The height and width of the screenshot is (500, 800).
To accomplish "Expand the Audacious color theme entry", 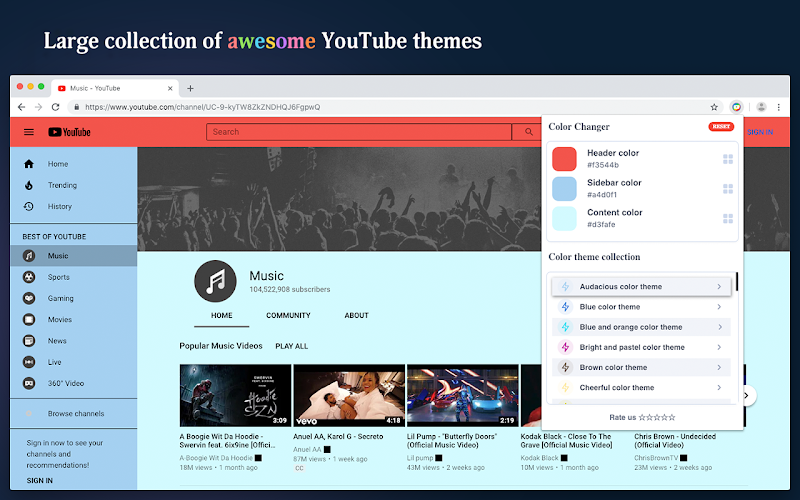I will tap(641, 287).
